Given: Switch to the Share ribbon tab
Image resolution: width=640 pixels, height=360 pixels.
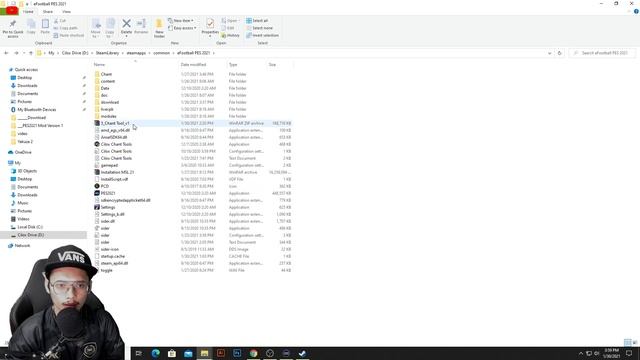Looking at the screenshot, I should [48, 11].
